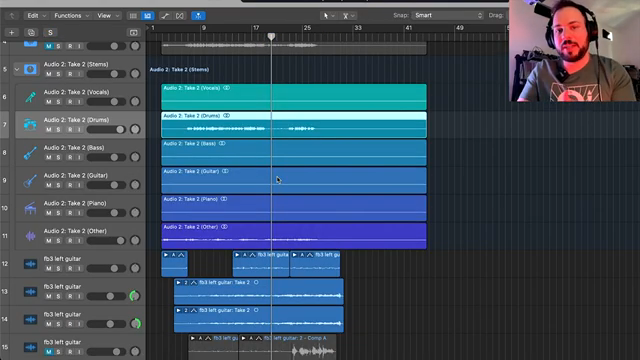Click the Vocals microphone track icon
This screenshot has height=360, width=640.
click(30, 97)
